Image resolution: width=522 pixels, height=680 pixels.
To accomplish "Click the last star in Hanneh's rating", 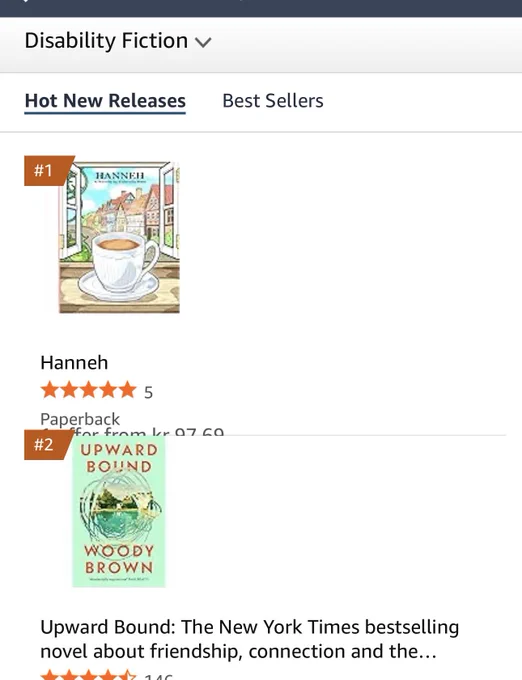I will click(127, 390).
